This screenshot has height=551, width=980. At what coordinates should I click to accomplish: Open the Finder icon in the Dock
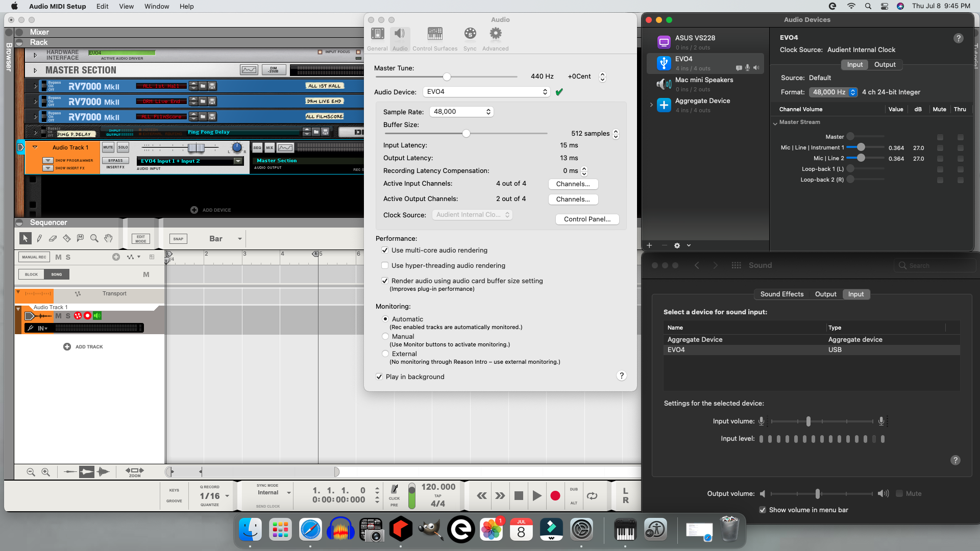click(x=250, y=530)
